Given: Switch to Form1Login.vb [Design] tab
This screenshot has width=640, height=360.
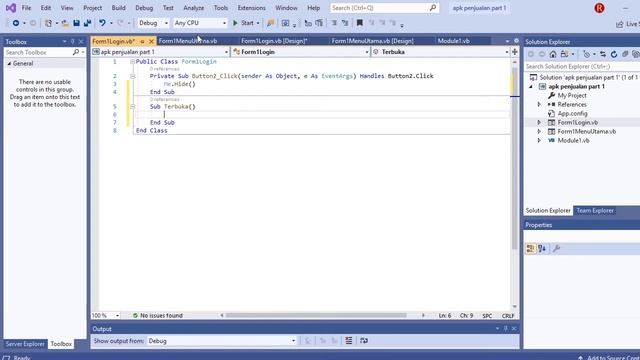Looking at the screenshot, I should (x=274, y=41).
